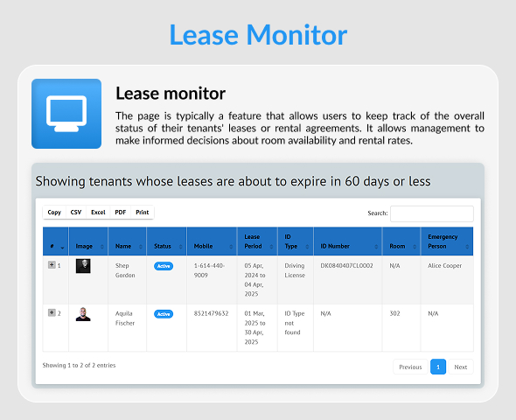The image size is (516, 420).
Task: Sort by Room column header
Action: pos(401,241)
